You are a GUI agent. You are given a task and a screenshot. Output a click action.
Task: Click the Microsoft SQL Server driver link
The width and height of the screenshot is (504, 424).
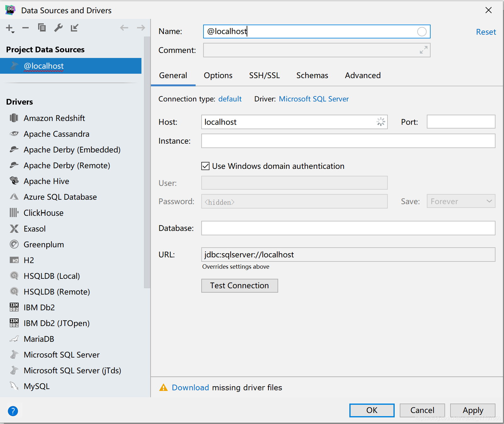(313, 99)
